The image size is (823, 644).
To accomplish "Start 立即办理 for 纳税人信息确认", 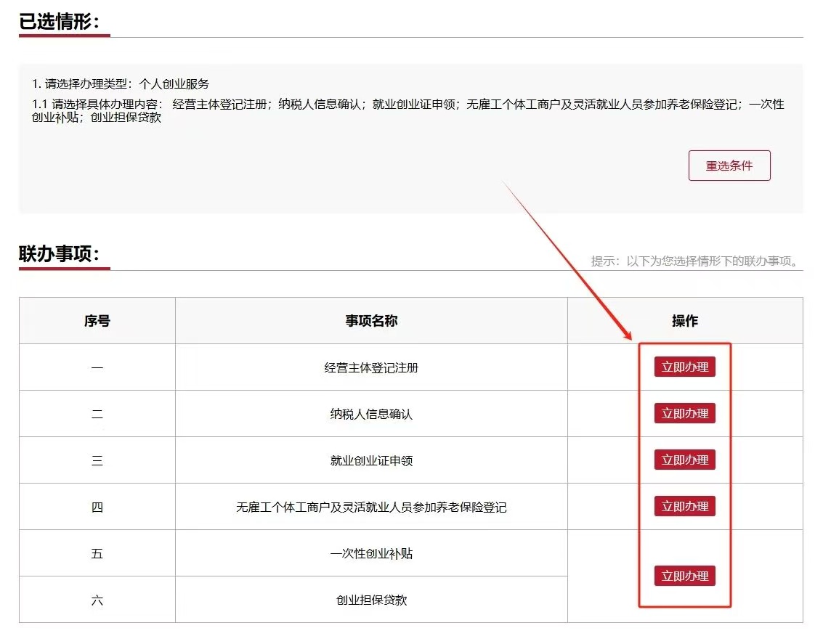I will point(684,414).
